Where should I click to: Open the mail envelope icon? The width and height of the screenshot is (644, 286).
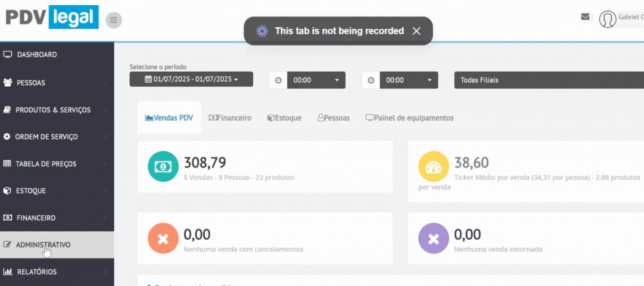point(585,17)
